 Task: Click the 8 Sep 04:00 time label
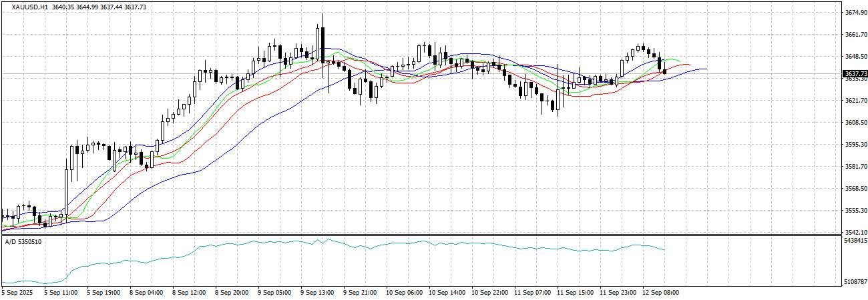click(x=146, y=293)
